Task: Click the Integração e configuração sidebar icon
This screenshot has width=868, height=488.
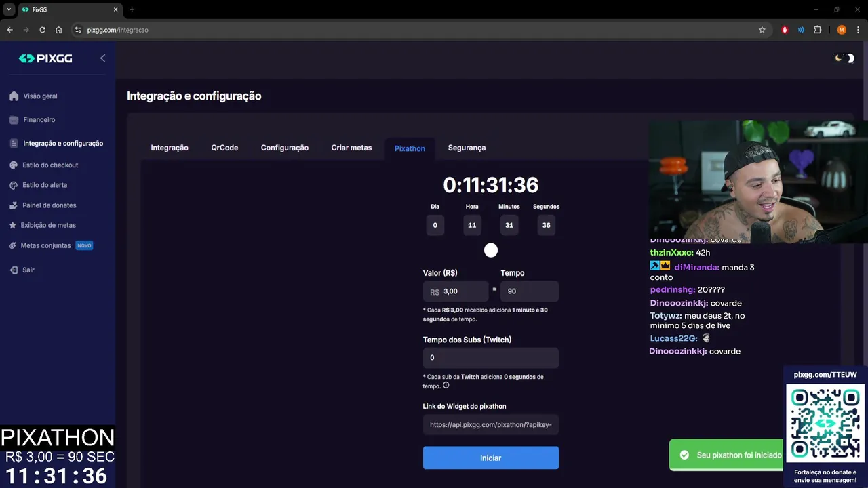Action: click(x=14, y=144)
